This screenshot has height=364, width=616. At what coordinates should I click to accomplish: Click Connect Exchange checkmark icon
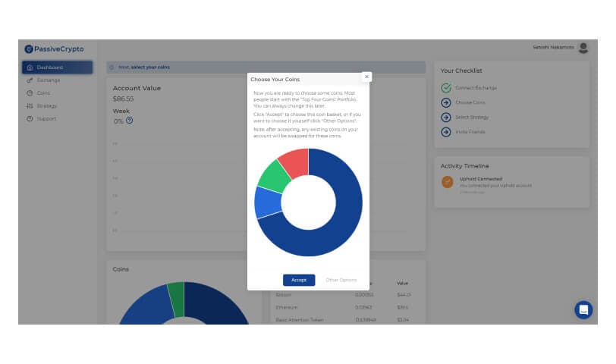point(446,88)
